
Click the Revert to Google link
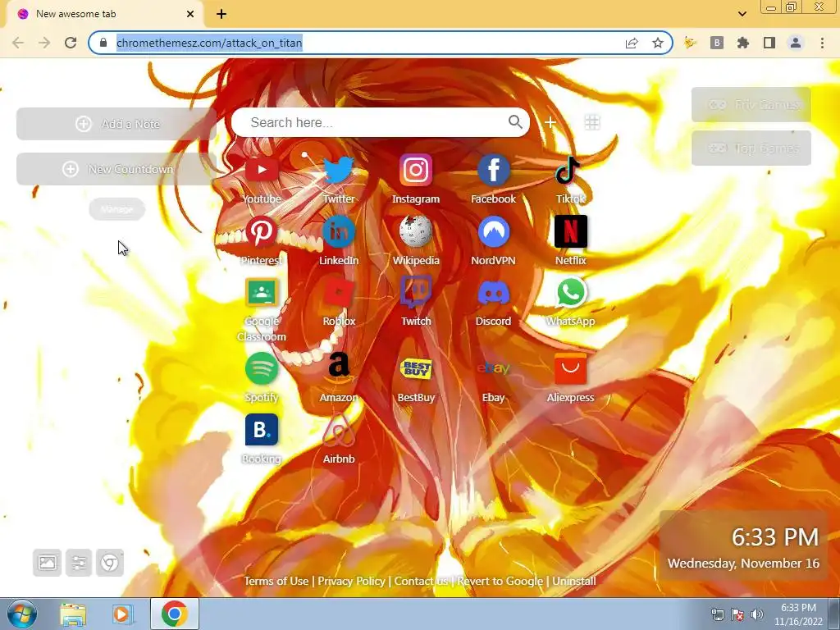click(500, 581)
